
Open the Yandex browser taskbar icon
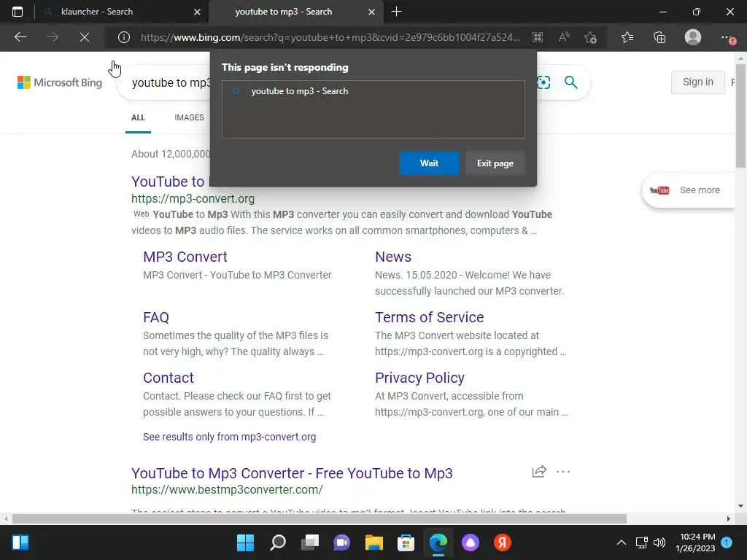tap(502, 542)
